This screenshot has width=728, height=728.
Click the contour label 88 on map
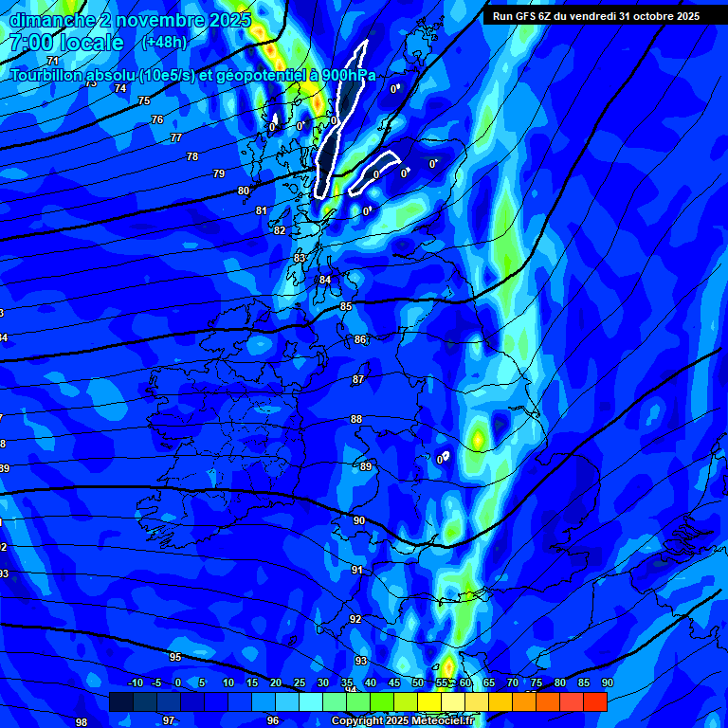[x=356, y=419]
